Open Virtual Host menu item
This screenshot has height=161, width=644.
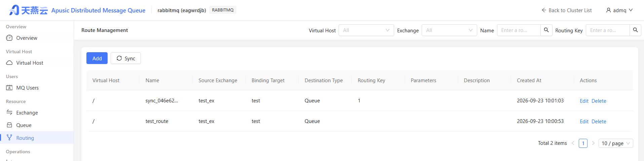click(37, 63)
